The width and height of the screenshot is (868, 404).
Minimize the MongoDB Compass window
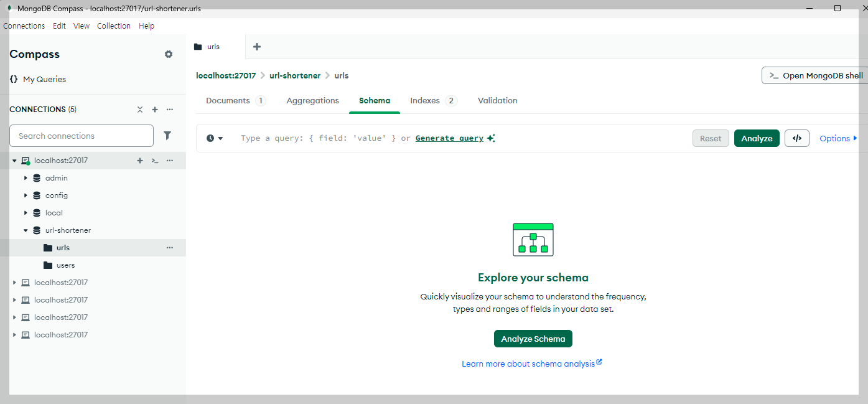click(x=809, y=8)
